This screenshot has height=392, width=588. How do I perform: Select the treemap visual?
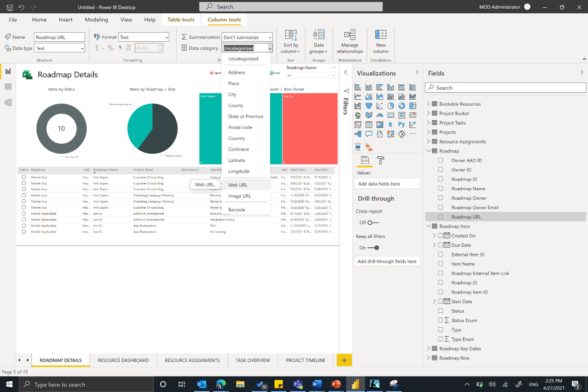pos(413,106)
